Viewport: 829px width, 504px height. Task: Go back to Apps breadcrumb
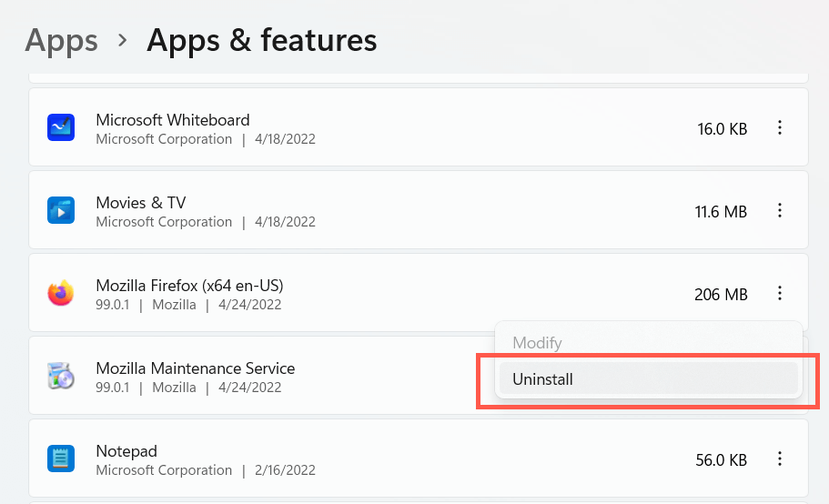61,40
